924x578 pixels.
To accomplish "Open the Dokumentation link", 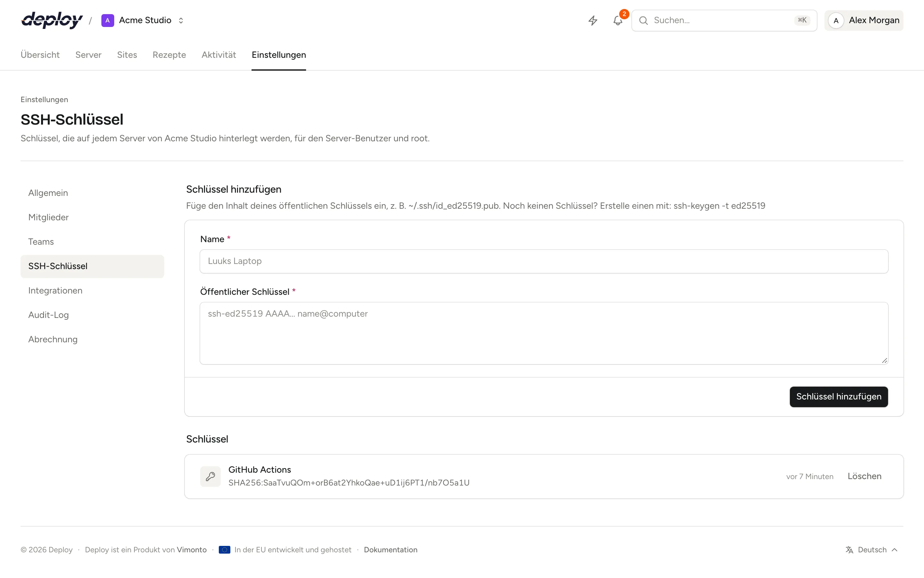I will (390, 550).
